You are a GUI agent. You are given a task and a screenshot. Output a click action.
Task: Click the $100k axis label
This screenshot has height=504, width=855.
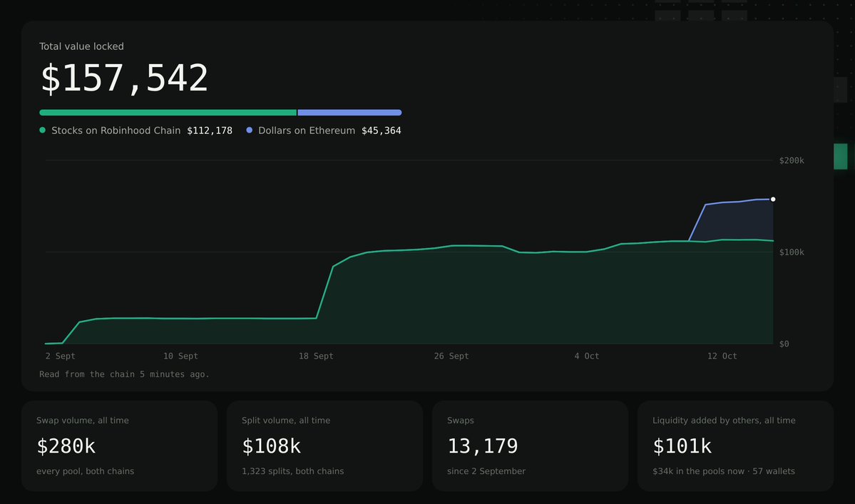[792, 252]
